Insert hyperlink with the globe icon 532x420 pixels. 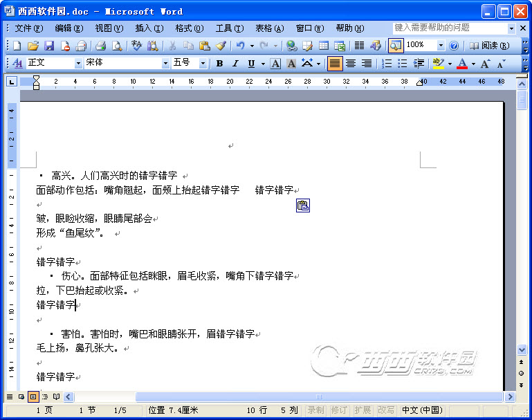pyautogui.click(x=291, y=46)
